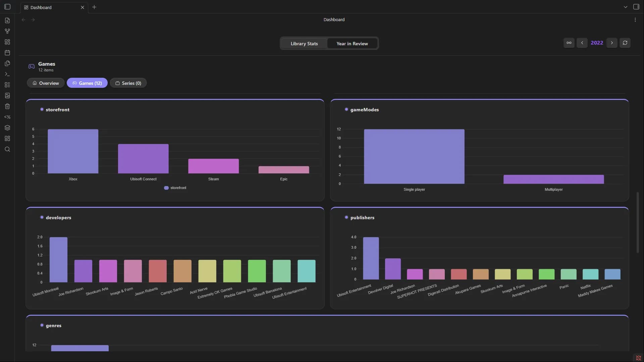Click the trash can icon in the ribbon

[7, 106]
